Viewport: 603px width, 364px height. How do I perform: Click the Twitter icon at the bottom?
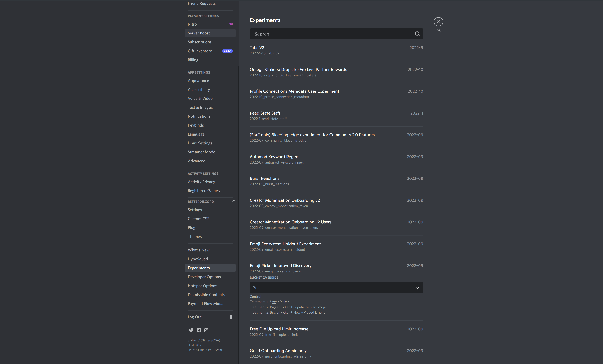[x=191, y=330]
